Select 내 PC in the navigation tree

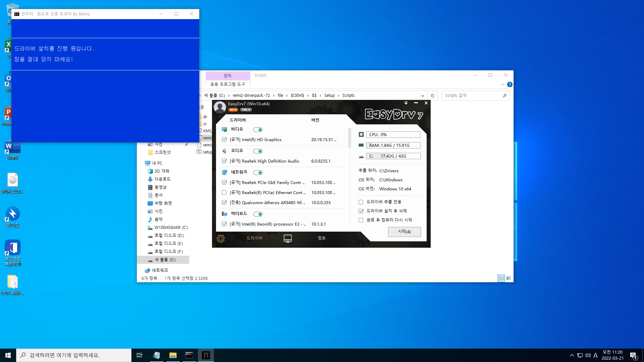pyautogui.click(x=157, y=163)
